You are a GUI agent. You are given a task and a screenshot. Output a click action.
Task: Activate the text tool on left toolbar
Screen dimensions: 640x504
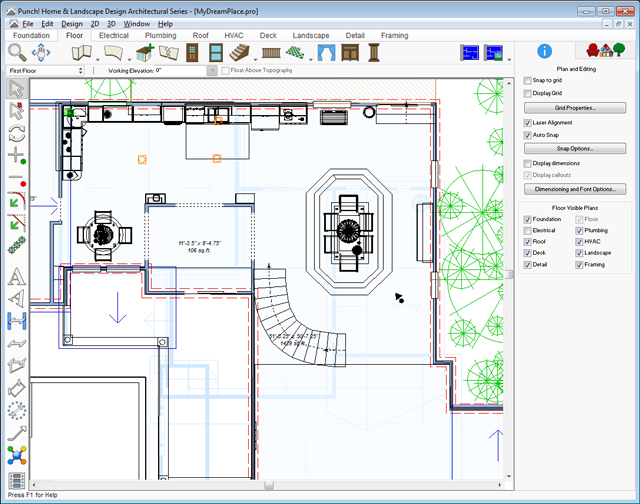(16, 277)
